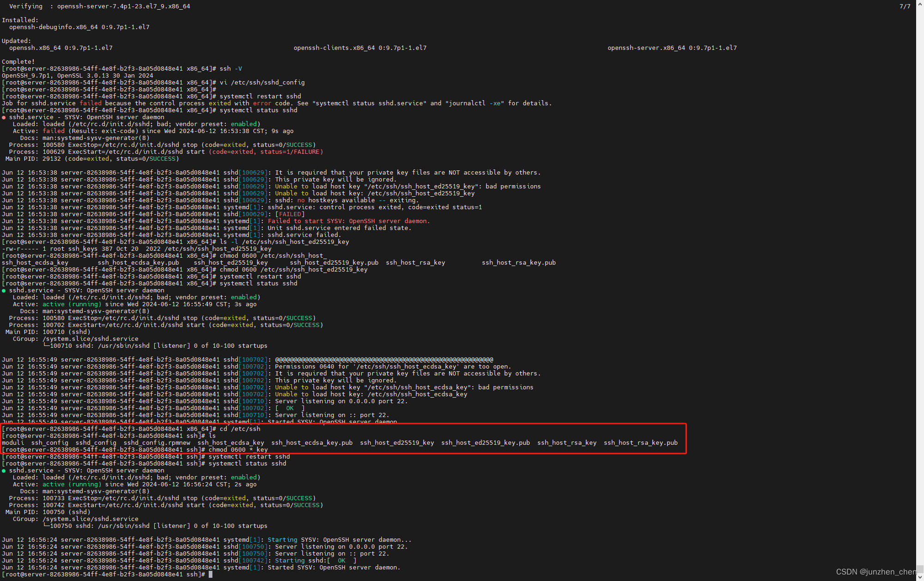Click 'openssh-server-7.4p1-23.el7_9.x86_64' in the Verifying line
Screen dimensions: 924x581
coord(123,6)
